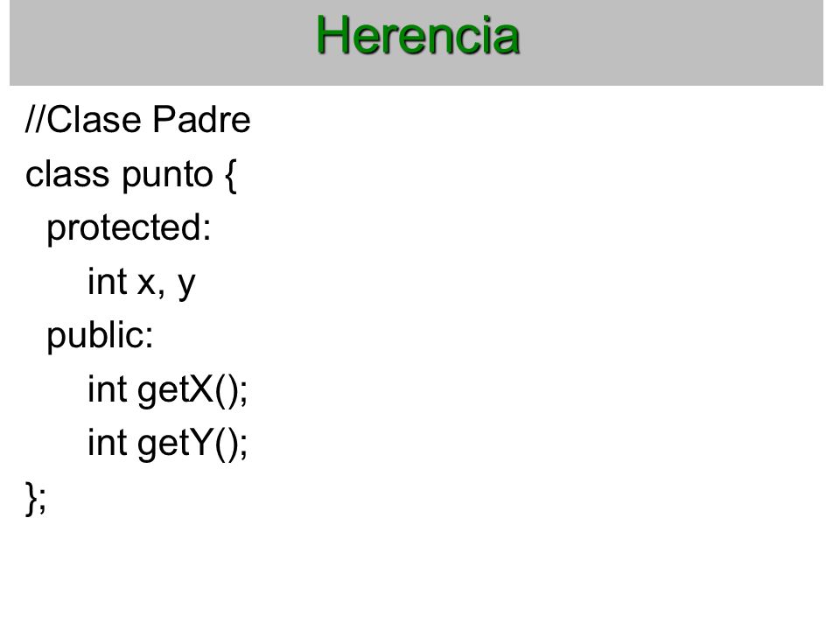Click the getY() method name
This screenshot has height=630, width=840.
click(187, 444)
